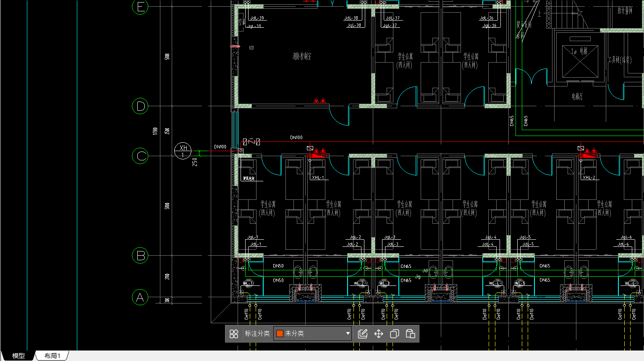This screenshot has width=644, height=361.
Task: Click the edit annotation icon
Action: (x=363, y=334)
